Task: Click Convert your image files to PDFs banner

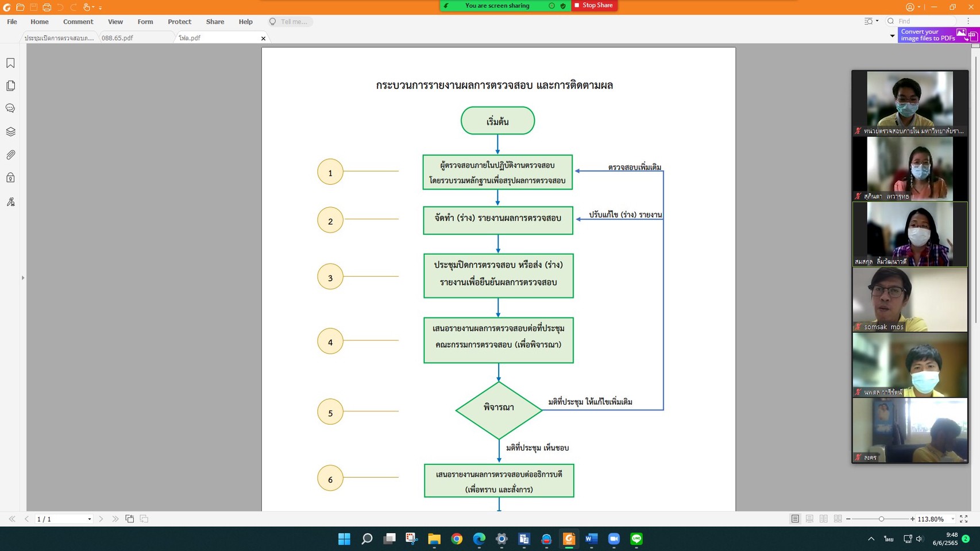Action: coord(938,35)
